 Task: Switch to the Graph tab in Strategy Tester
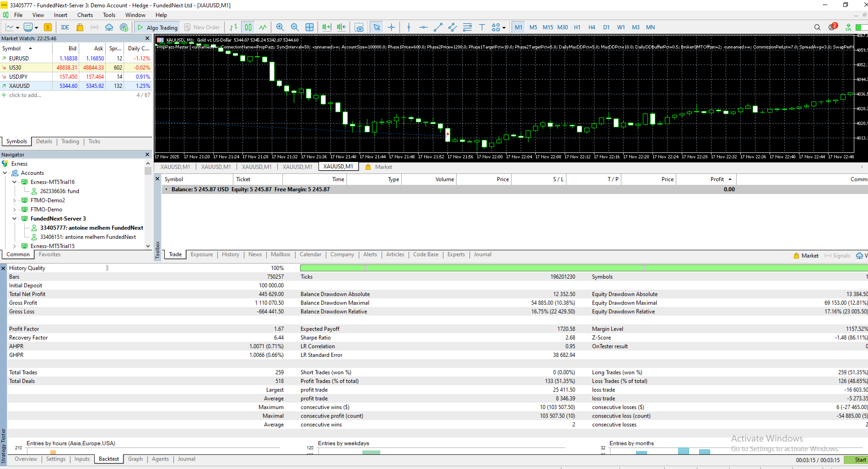click(x=135, y=459)
